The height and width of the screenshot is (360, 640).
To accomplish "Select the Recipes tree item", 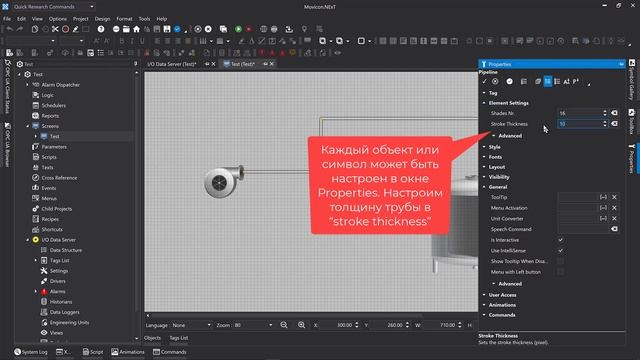I will [x=50, y=219].
